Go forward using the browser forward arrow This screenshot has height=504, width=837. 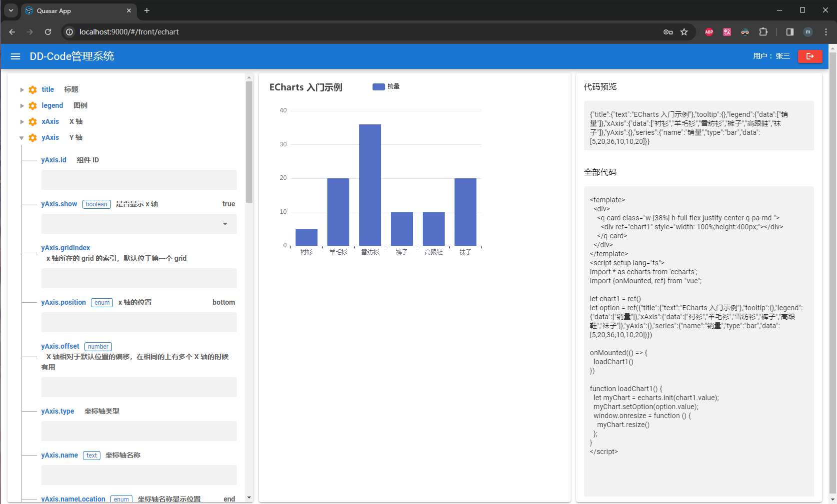(30, 32)
